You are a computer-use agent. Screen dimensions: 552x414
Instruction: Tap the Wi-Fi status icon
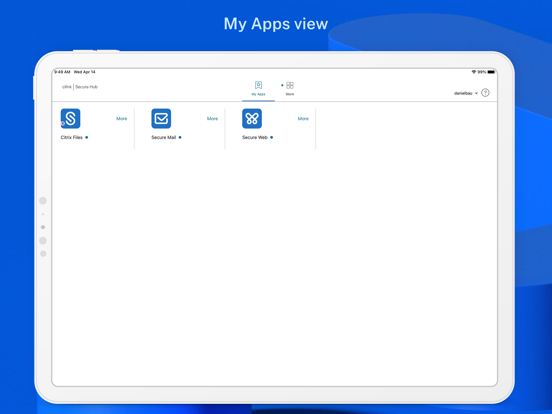coord(474,72)
